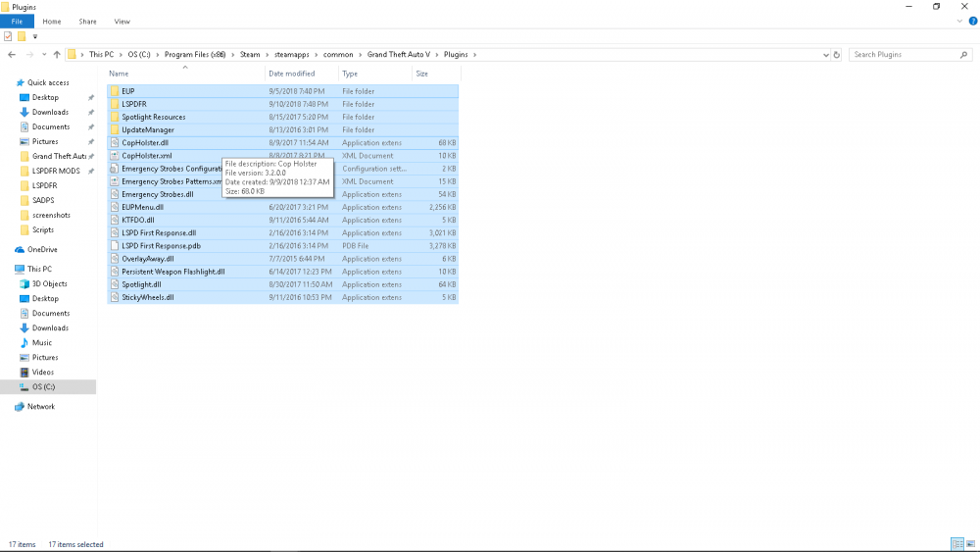Select KTFDO.dll file
The width and height of the screenshot is (980, 552).
282,220
